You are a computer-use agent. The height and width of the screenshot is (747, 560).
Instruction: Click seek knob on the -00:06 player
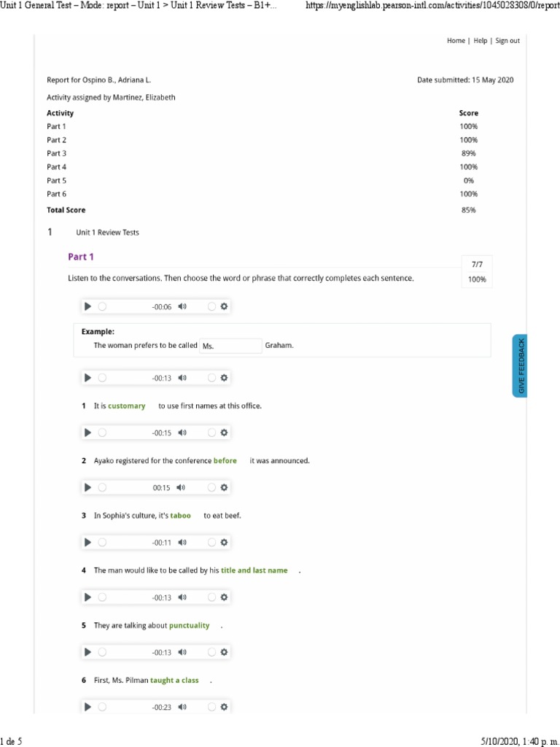[102, 306]
